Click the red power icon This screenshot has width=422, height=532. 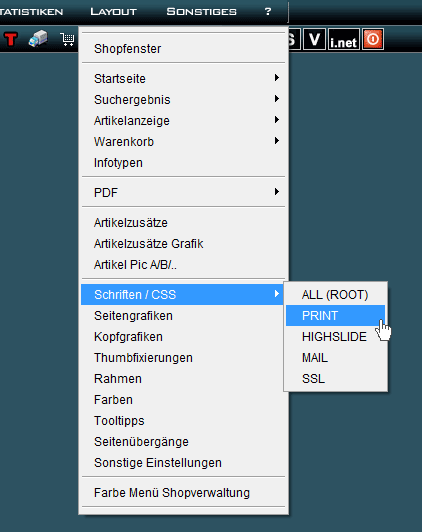tap(373, 39)
